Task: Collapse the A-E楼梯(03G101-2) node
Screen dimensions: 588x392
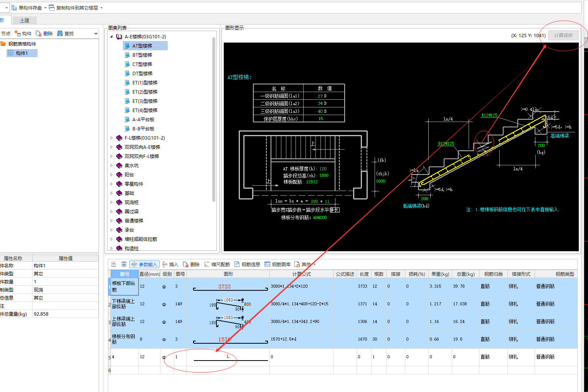Action: pos(112,37)
